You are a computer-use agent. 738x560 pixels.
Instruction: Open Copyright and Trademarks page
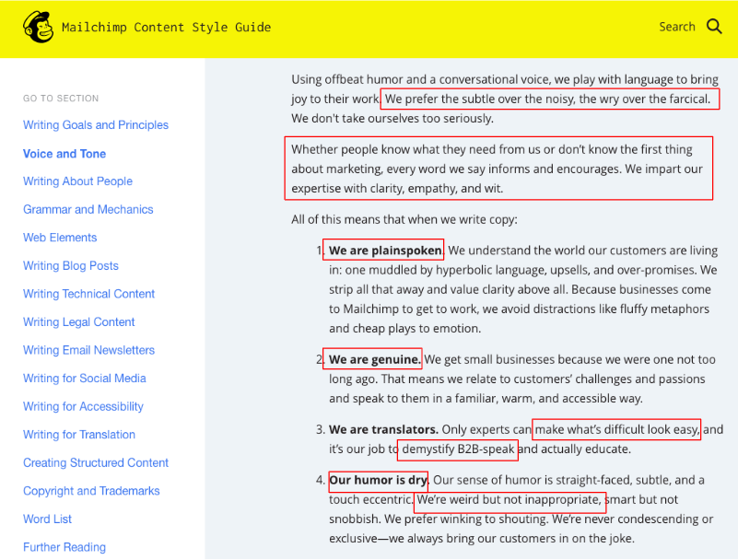coord(91,491)
